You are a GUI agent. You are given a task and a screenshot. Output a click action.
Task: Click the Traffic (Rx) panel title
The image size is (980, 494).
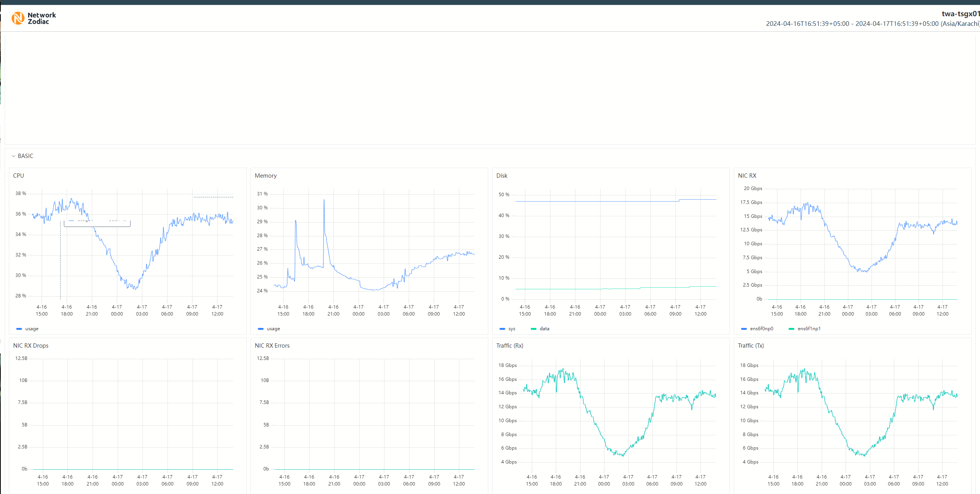pyautogui.click(x=509, y=346)
